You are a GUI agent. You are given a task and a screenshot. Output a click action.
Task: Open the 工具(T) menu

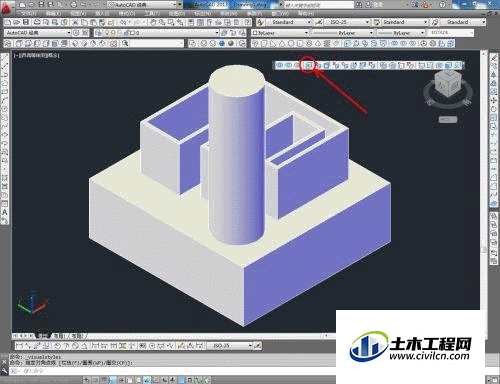pyautogui.click(x=151, y=14)
